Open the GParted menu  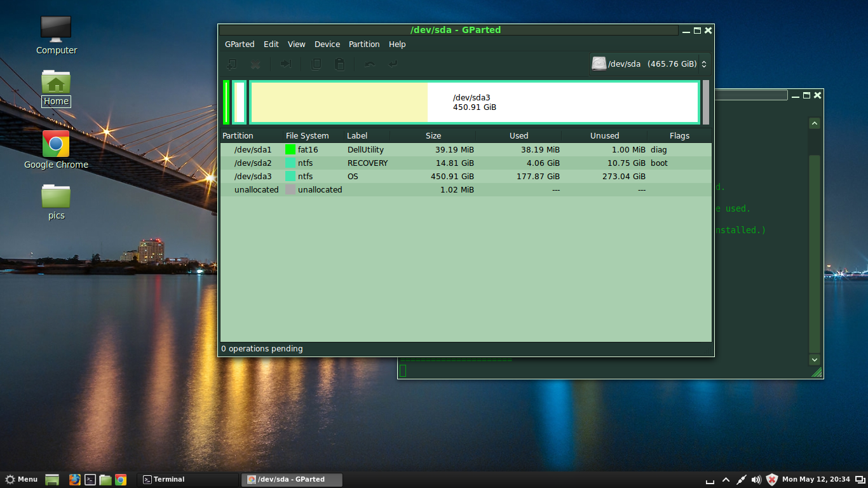pos(240,44)
